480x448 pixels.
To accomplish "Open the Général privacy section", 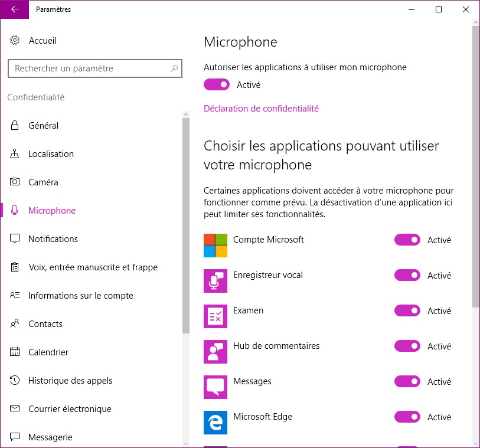I will 92,126.
